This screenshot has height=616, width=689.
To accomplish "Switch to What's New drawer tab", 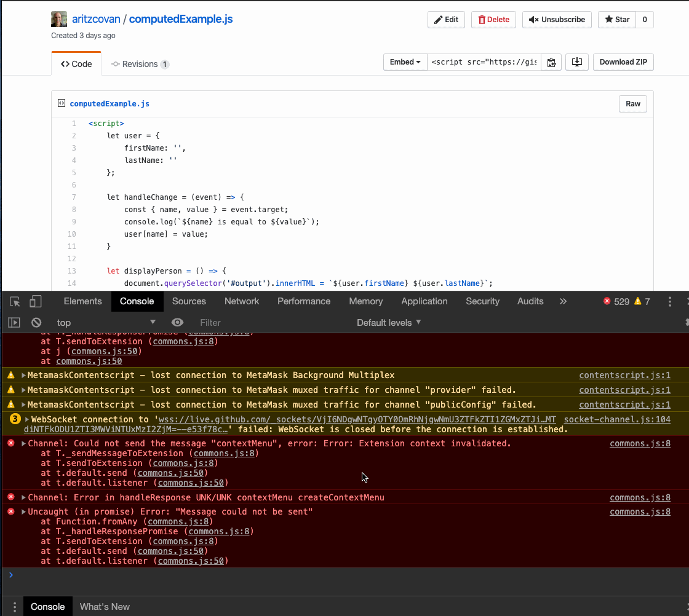I will (105, 607).
